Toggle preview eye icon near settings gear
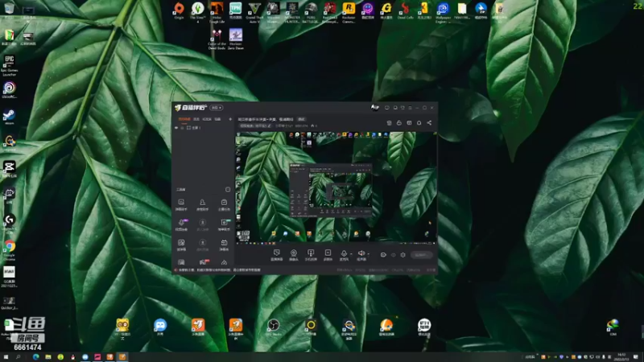This screenshot has width=644, height=362. pos(393,255)
